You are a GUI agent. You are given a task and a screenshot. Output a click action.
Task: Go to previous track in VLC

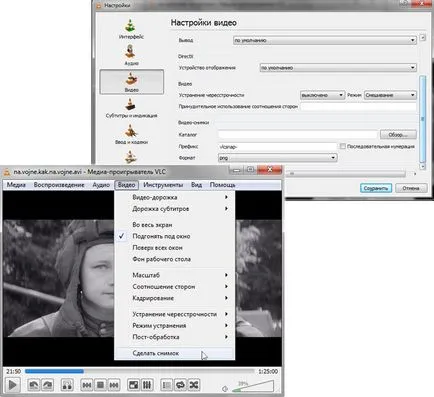pos(87,385)
